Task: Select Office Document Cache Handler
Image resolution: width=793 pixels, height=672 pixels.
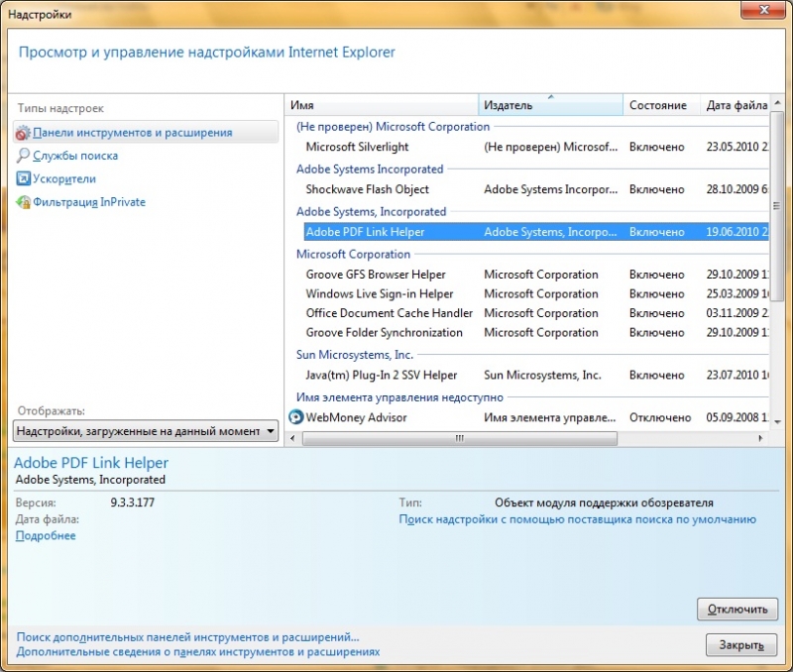Action: (x=536, y=313)
